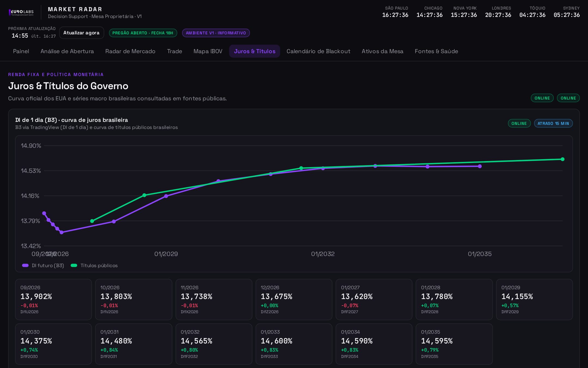Select the 01/2035 card showing 14,595%

coord(454,344)
